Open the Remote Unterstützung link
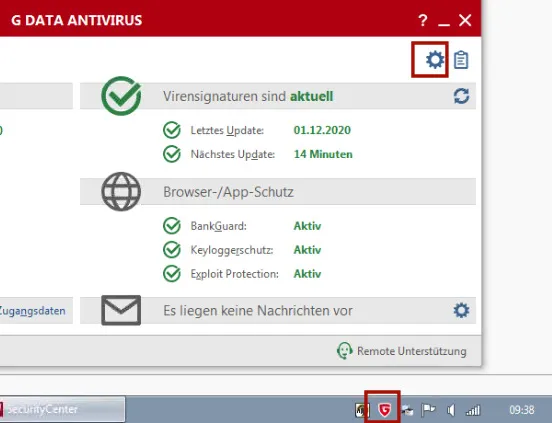 pyautogui.click(x=412, y=351)
